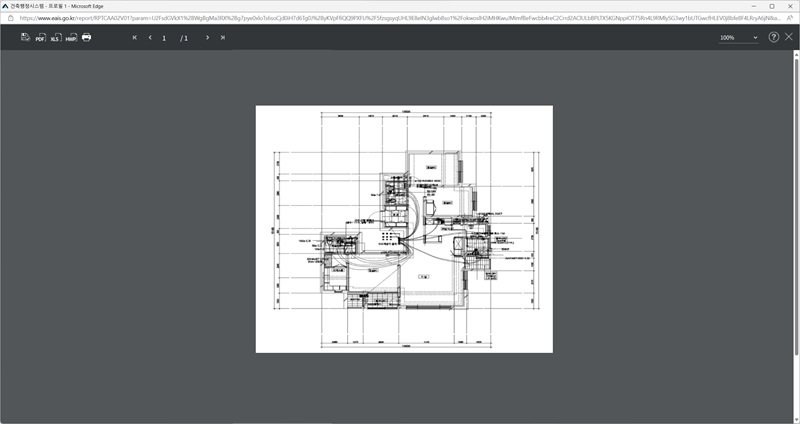Open the 100% zoom level dropdown

click(x=738, y=38)
